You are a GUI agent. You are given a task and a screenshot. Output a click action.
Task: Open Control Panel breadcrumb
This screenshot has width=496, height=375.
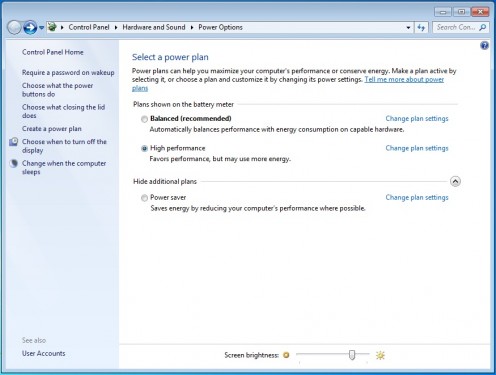89,27
